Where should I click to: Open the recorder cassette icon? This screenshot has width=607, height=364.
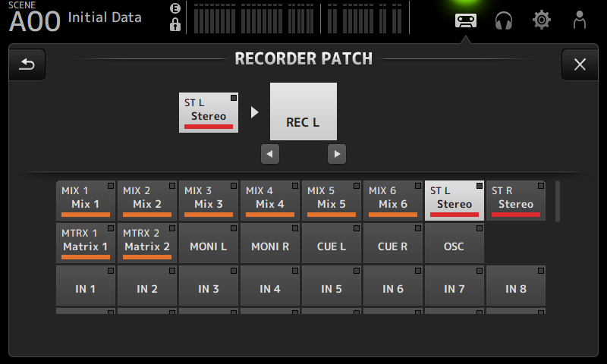465,20
